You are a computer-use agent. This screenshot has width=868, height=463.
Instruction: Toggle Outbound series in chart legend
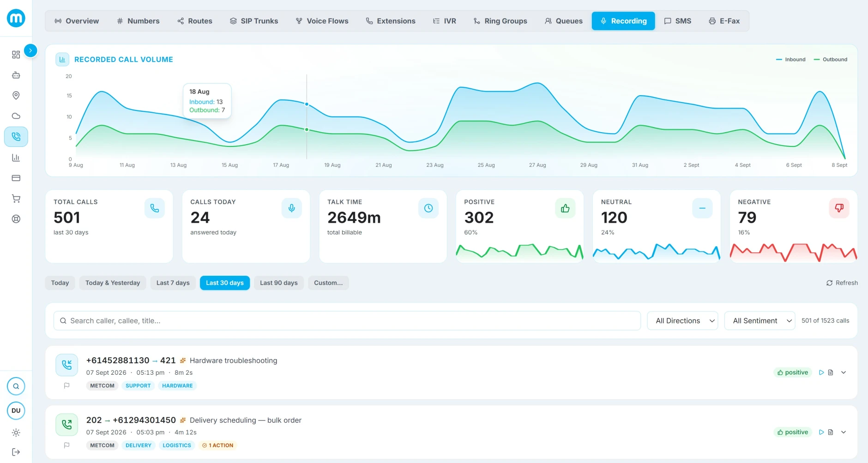coord(831,60)
